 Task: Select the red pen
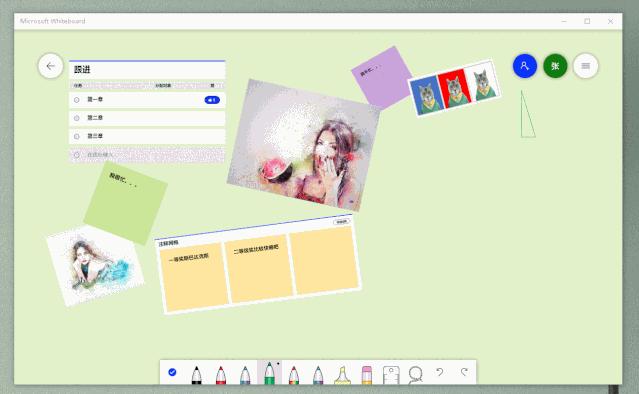coord(220,375)
